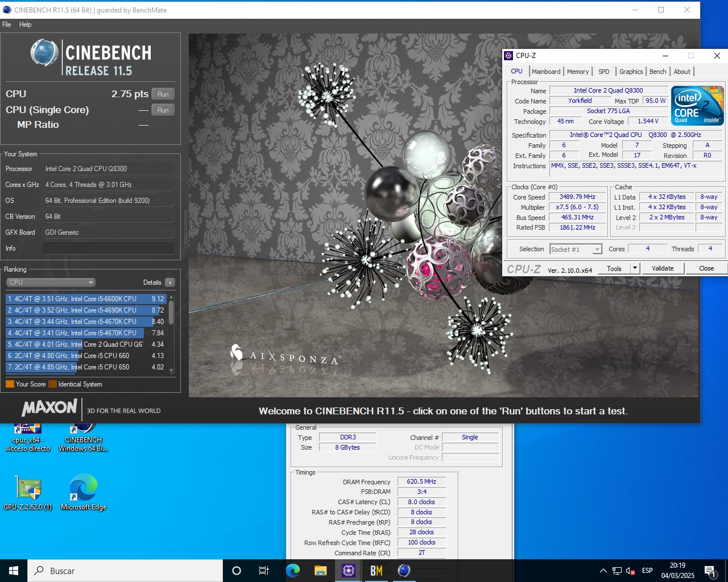The width and height of the screenshot is (728, 582).
Task: Click the Multiplier value x7.5
Action: pos(577,207)
